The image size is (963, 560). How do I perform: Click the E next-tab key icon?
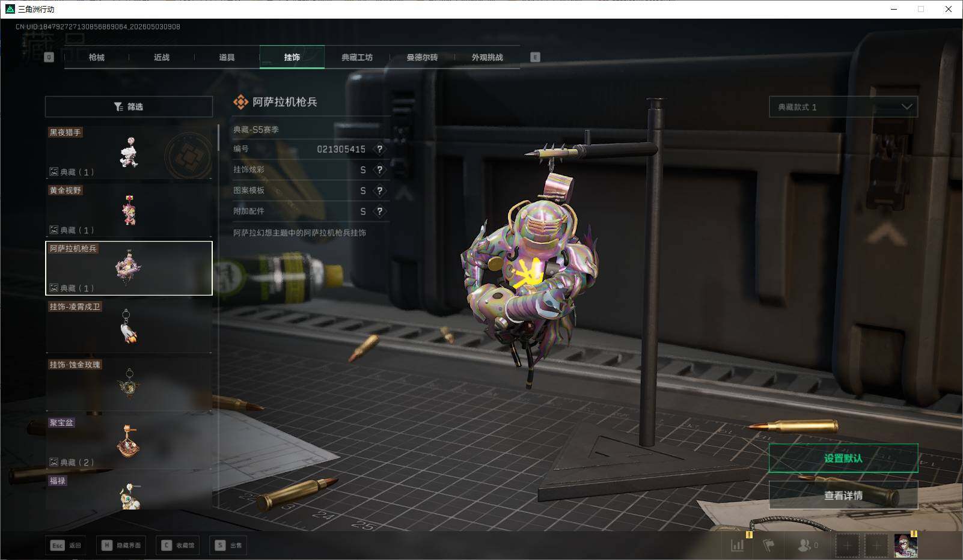pyautogui.click(x=535, y=57)
